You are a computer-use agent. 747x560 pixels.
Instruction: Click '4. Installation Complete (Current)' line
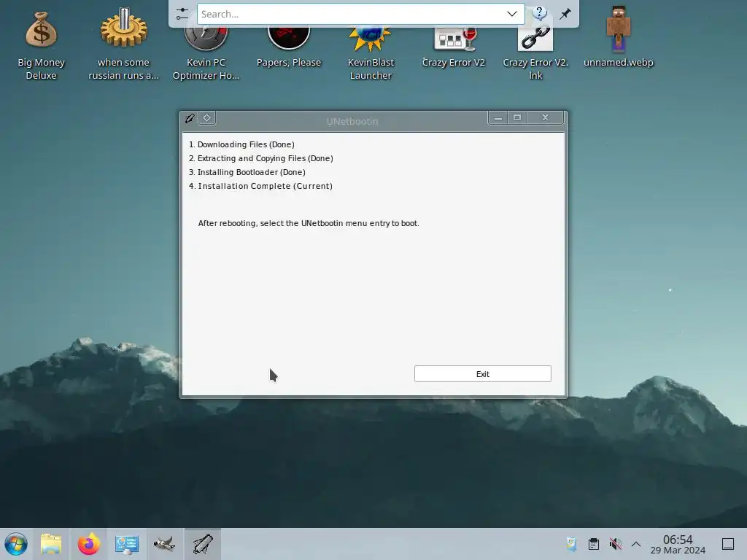point(260,186)
